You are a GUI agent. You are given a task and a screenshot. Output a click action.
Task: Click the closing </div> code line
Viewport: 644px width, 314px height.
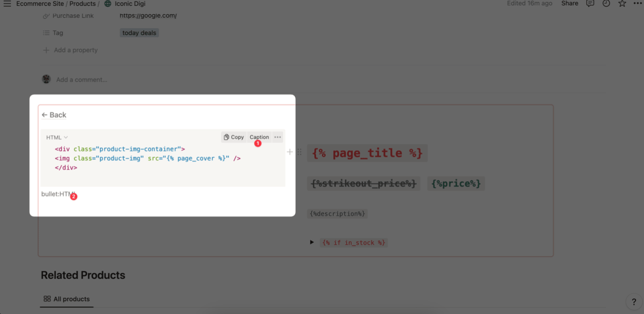[66, 167]
